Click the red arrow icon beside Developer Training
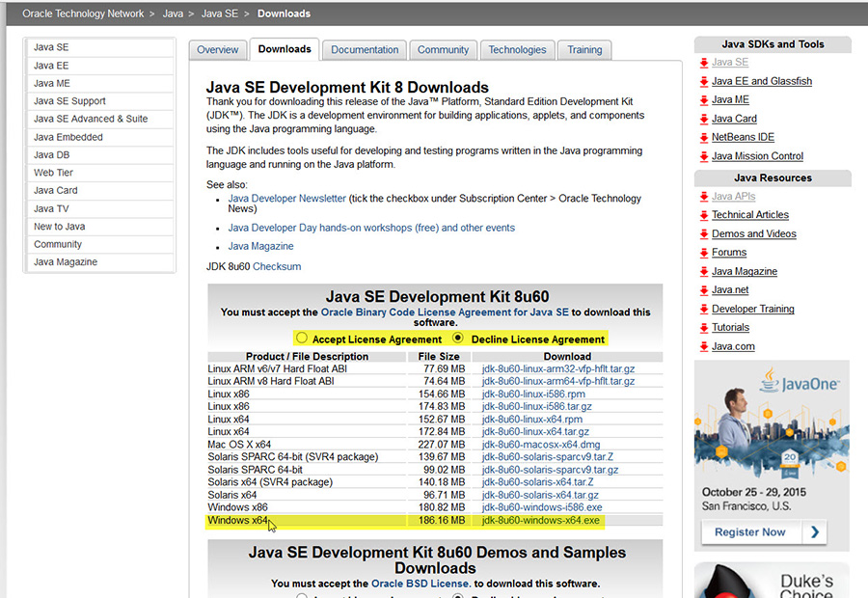 click(704, 310)
